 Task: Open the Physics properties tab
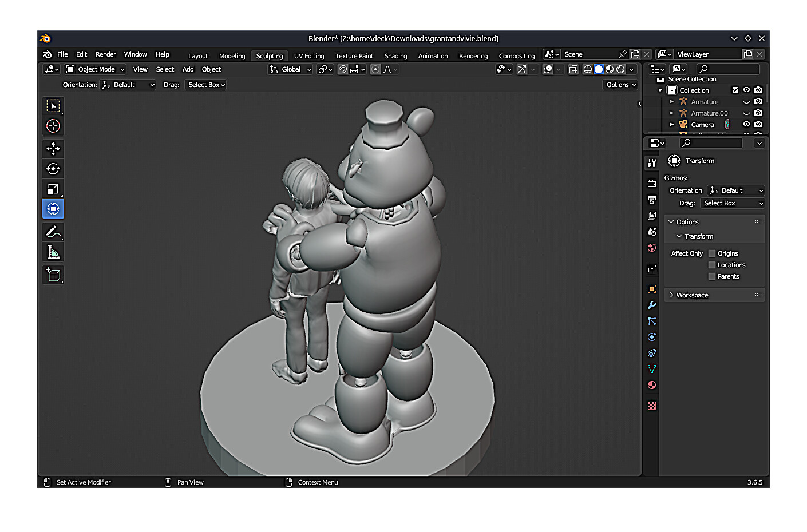[x=651, y=337]
